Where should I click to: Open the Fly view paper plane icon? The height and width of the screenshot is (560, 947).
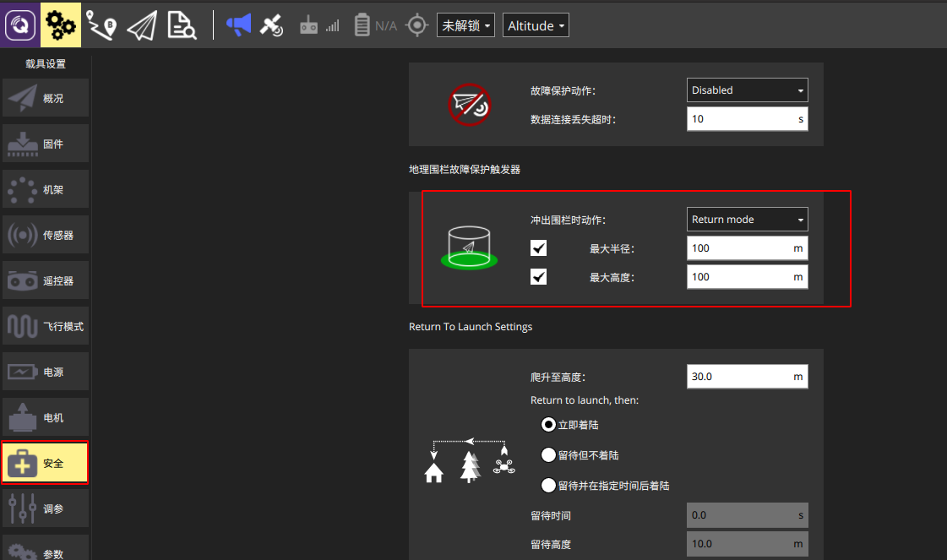click(x=142, y=25)
